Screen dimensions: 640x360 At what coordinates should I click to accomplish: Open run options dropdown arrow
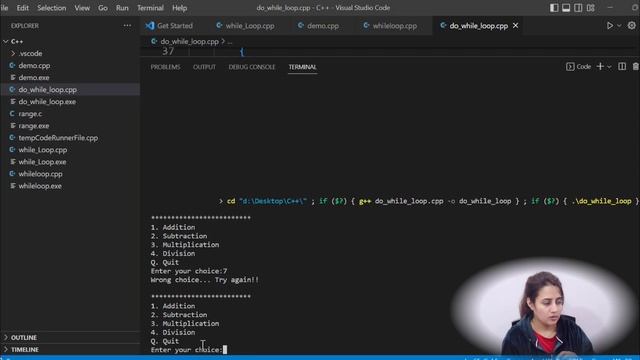tap(619, 26)
